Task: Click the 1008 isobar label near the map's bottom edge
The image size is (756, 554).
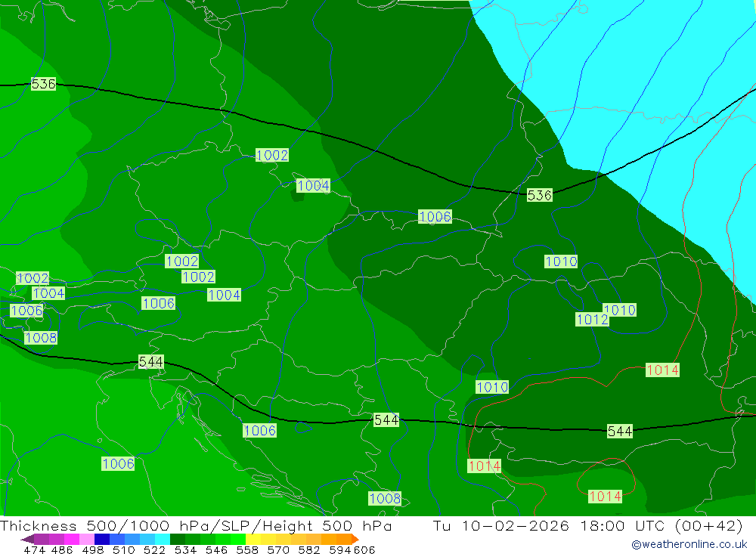Action: pos(385,498)
